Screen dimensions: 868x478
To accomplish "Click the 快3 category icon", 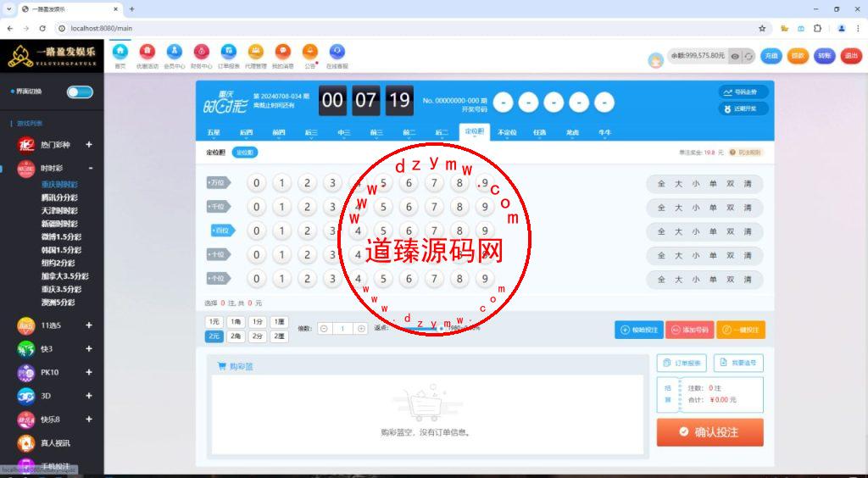I will [26, 349].
